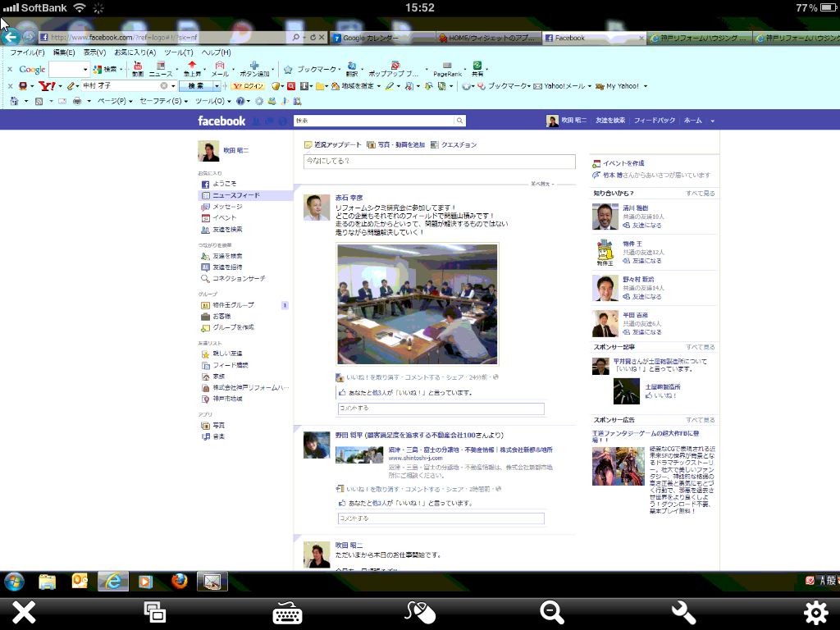840x630 pixels.
Task: Switch to the Google カレンダー tab
Action: pyautogui.click(x=381, y=38)
